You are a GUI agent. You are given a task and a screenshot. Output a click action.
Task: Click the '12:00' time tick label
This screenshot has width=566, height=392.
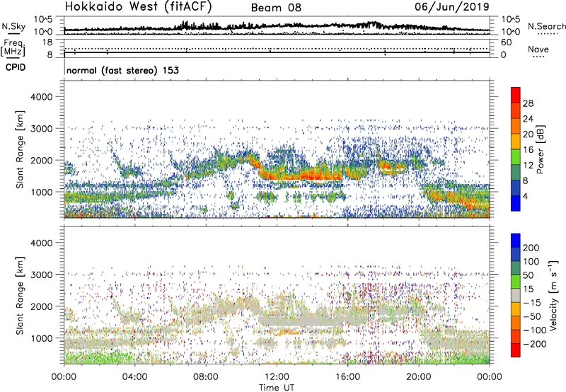tap(277, 377)
